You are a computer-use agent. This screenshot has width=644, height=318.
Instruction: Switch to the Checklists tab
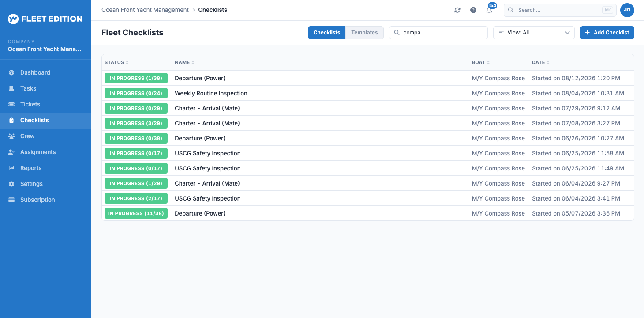327,33
